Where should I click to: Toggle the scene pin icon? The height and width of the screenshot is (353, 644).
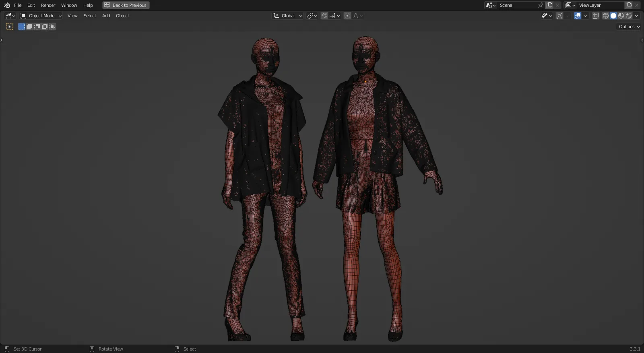pyautogui.click(x=541, y=5)
